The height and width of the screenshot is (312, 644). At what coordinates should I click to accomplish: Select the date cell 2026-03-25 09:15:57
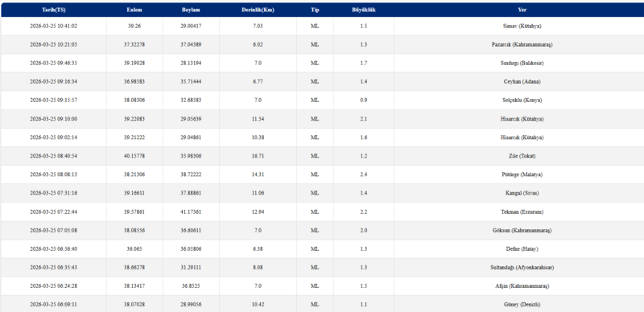click(x=53, y=101)
